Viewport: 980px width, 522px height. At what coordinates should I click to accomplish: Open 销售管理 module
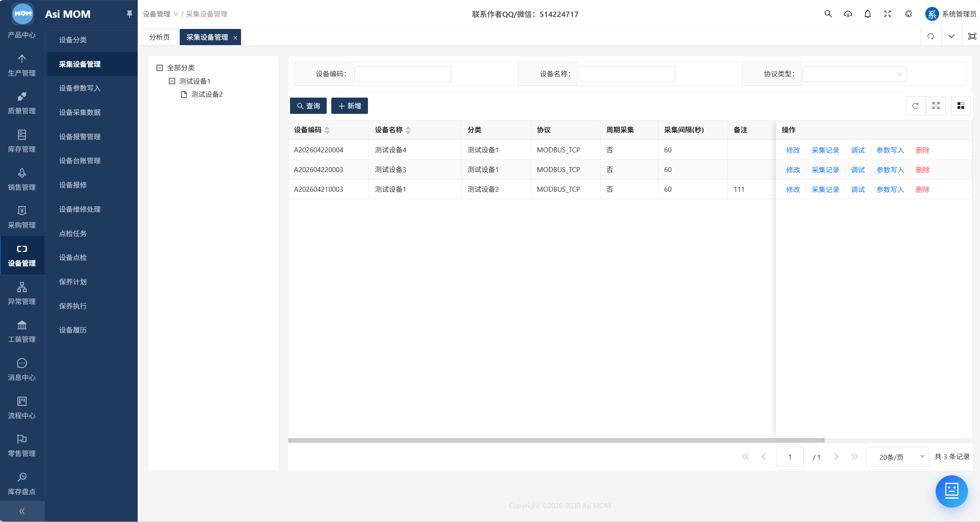tap(22, 179)
